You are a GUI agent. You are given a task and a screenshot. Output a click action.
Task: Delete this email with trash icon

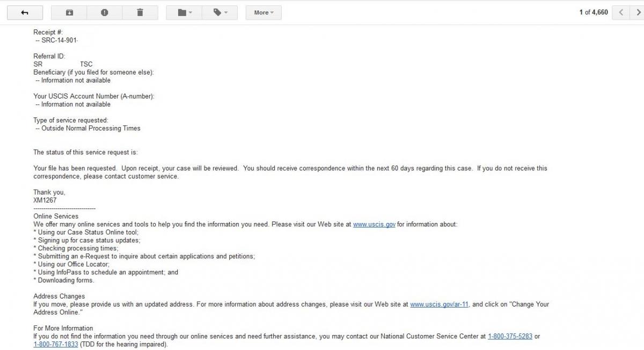[140, 12]
